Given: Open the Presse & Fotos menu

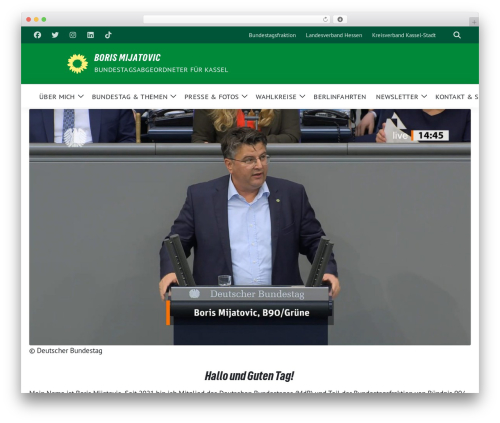Looking at the screenshot, I should pos(212,97).
